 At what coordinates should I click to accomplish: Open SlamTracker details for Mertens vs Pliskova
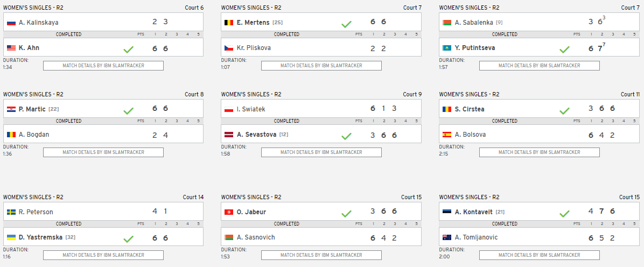[x=321, y=66]
